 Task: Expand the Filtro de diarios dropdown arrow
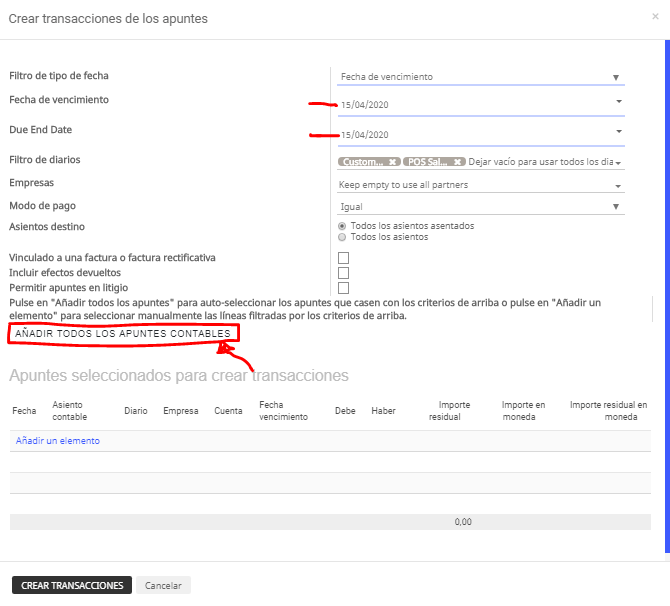coord(618,163)
